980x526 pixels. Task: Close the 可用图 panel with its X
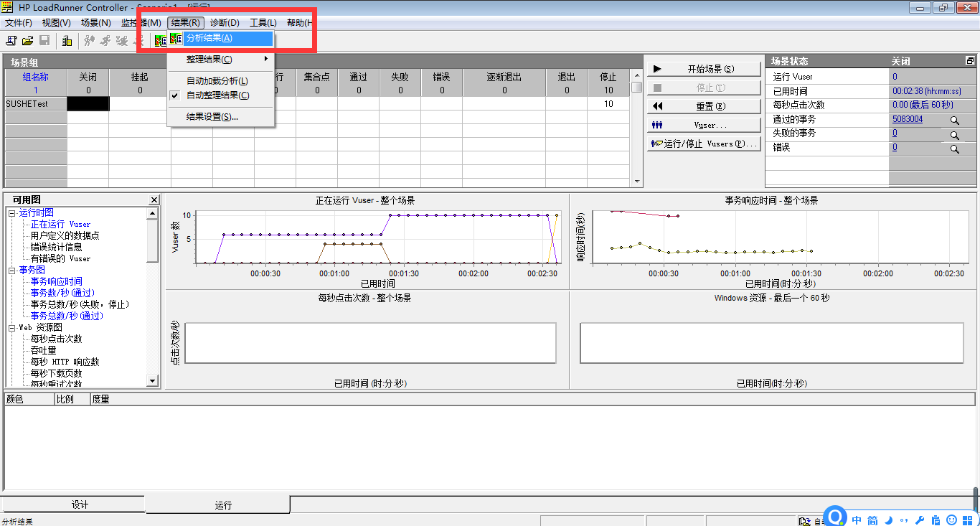point(154,200)
